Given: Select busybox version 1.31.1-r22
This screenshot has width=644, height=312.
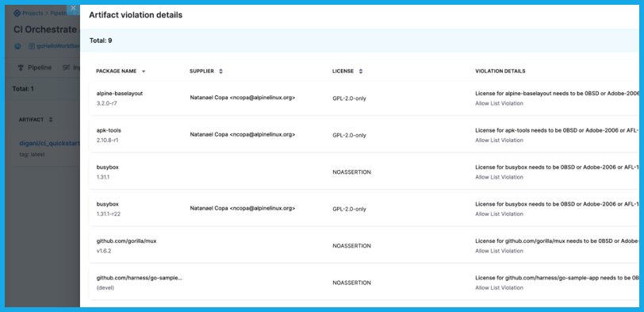Looking at the screenshot, I should [x=109, y=214].
